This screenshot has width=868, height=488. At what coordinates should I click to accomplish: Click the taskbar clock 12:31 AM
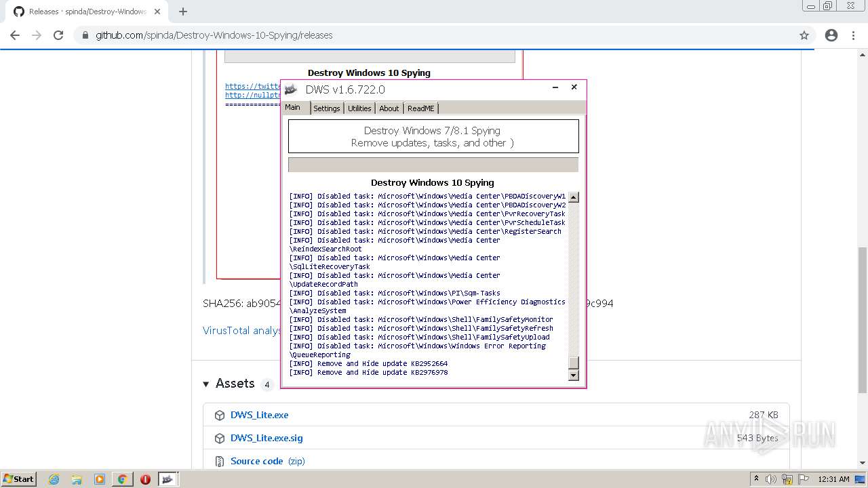833,479
